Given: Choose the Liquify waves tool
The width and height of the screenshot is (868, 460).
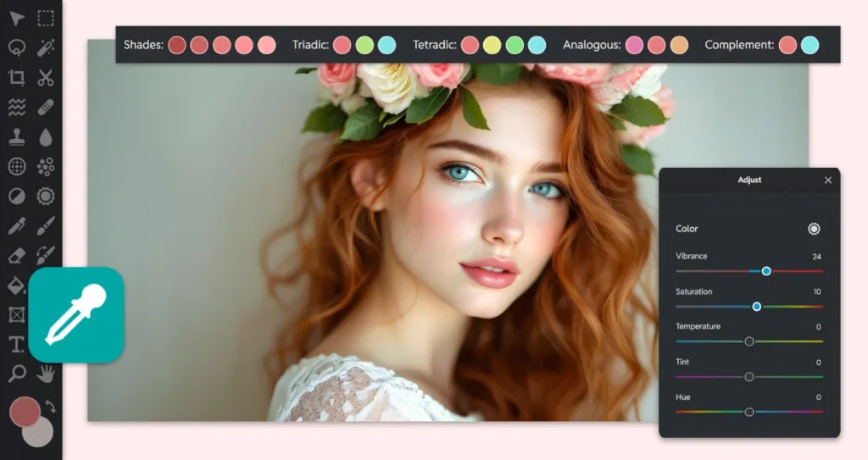Looking at the screenshot, I should click(x=17, y=108).
